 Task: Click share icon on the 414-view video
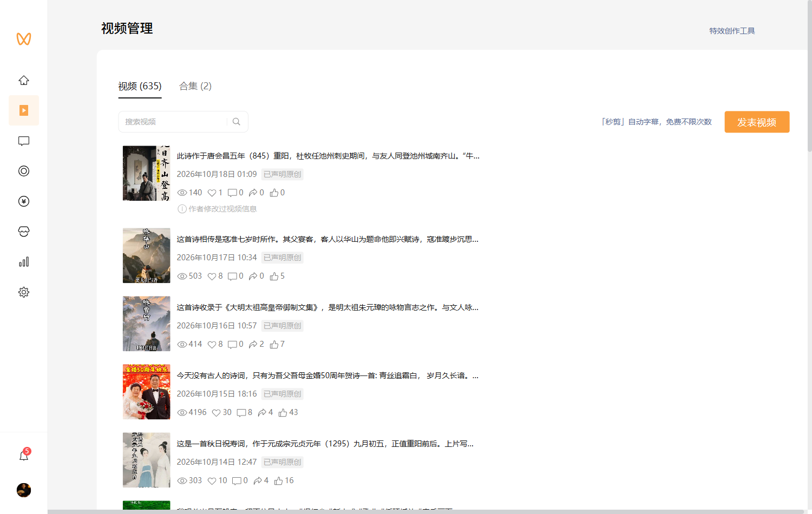coord(253,344)
